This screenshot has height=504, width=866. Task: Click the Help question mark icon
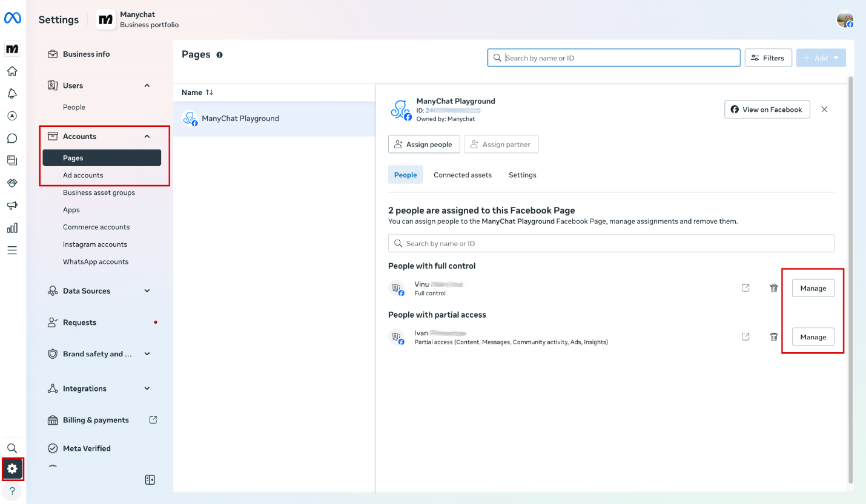coord(12,491)
